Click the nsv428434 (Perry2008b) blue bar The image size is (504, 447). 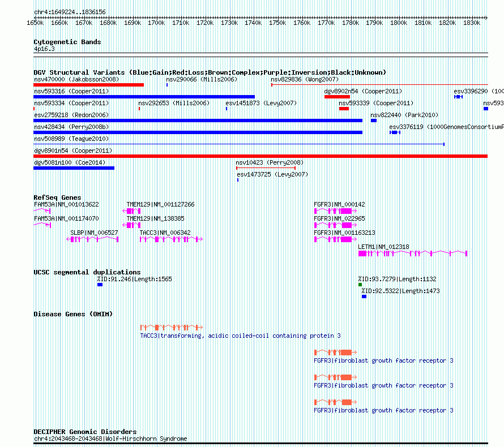(198, 132)
